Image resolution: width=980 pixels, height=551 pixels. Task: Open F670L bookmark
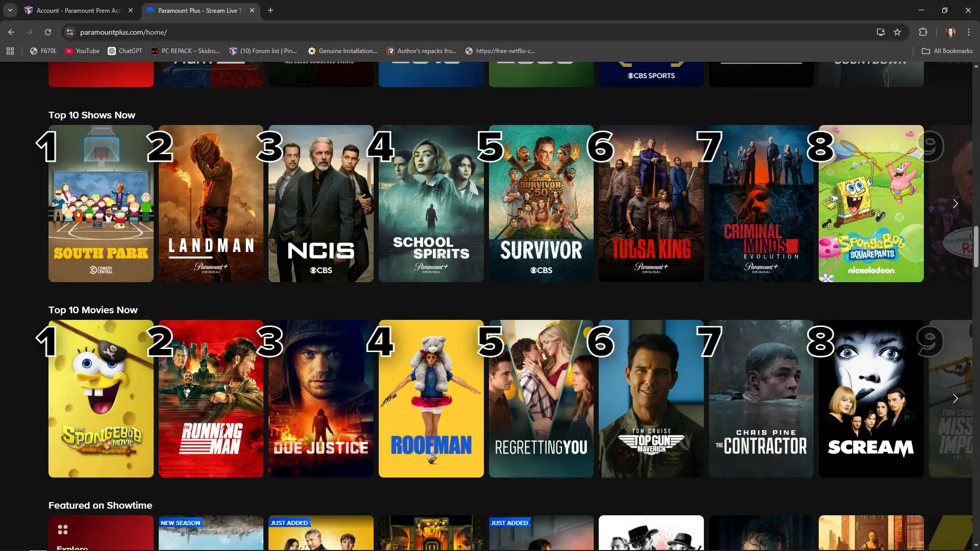43,51
